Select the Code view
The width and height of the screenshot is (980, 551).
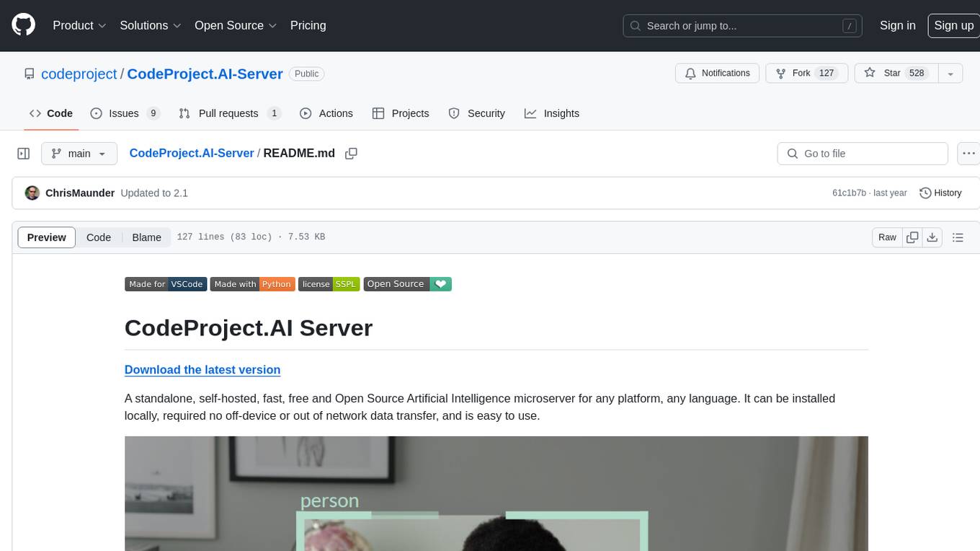pos(99,237)
